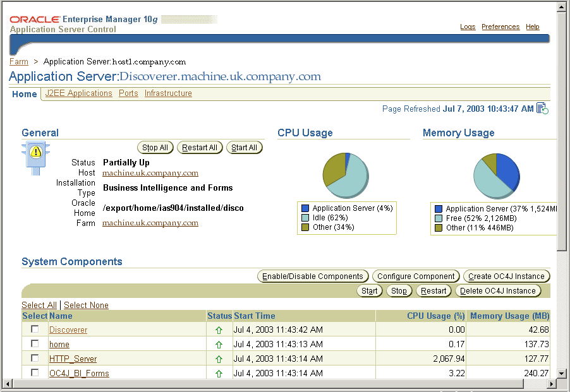Viewport: 570px width, 392px height.
Task: Click the olive Other memory legend swatch
Action: pyautogui.click(x=439, y=228)
